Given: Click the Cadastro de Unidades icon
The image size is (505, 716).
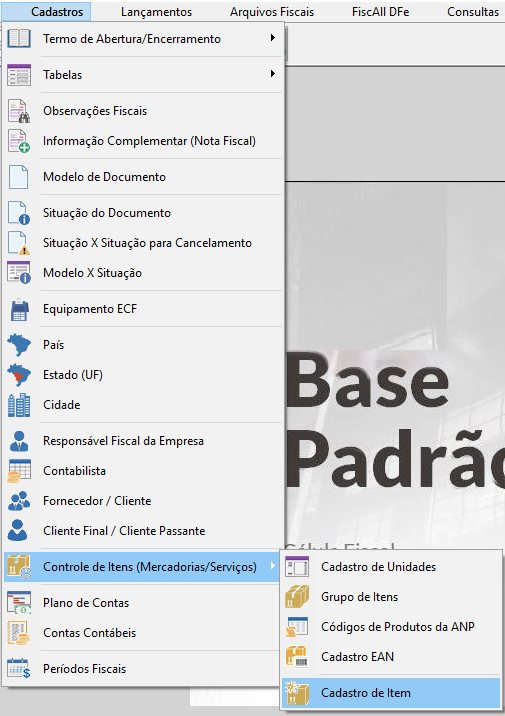Looking at the screenshot, I should 297,567.
